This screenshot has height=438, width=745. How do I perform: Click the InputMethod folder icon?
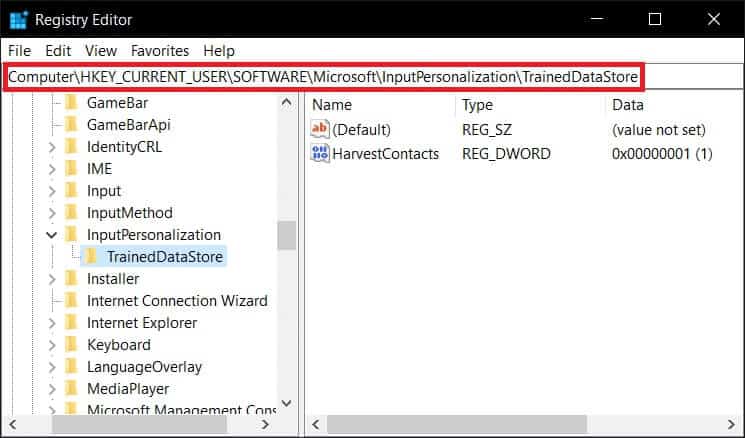click(x=71, y=213)
